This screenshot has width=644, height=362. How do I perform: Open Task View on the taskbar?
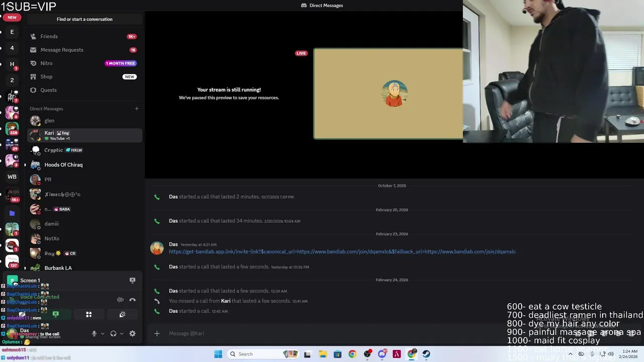[307, 354]
